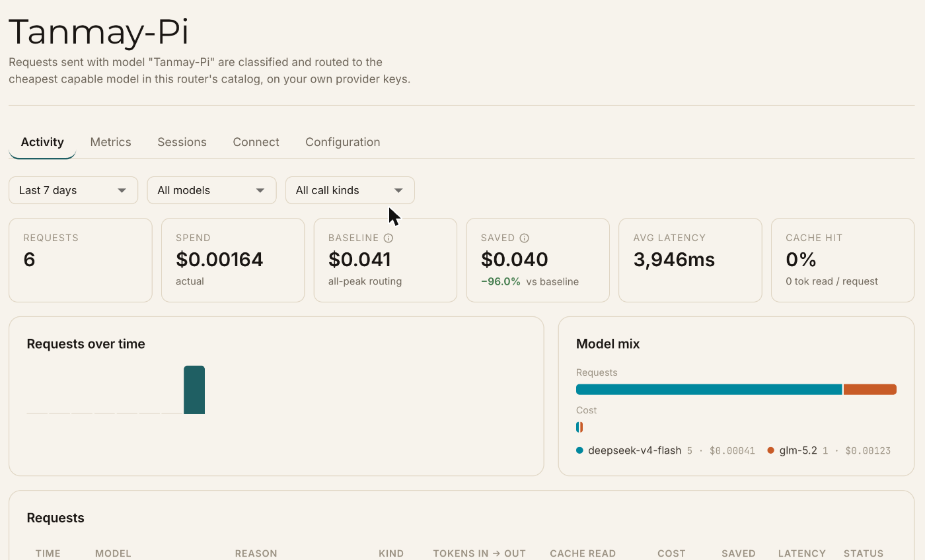Open the Last 7 days dropdown
The image size is (925, 560).
coord(73,190)
